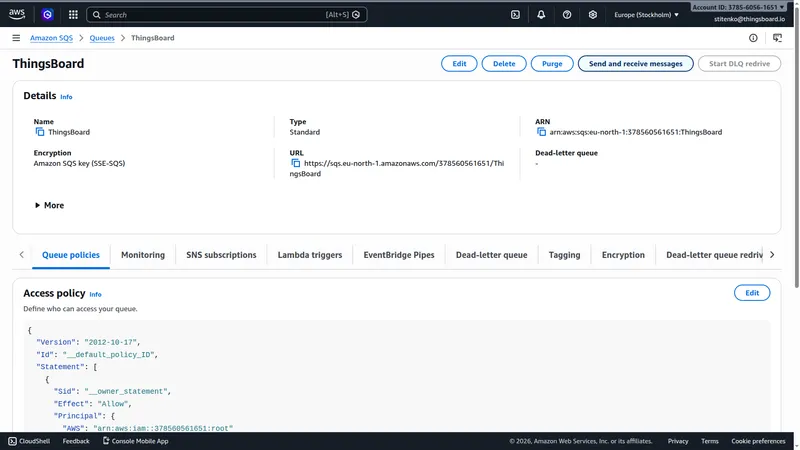Click the AWS console search field
Image resolution: width=800 pixels, height=450 pixels.
[x=227, y=15]
